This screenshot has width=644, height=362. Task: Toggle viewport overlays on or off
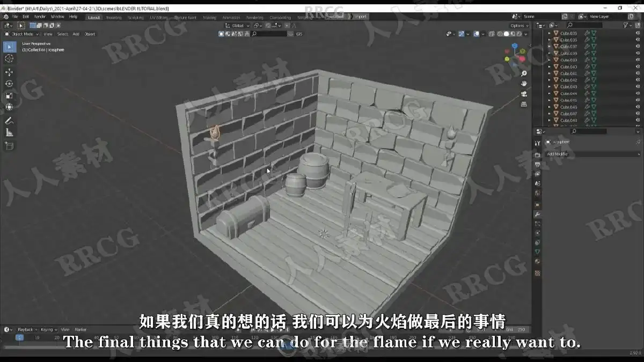pos(476,34)
